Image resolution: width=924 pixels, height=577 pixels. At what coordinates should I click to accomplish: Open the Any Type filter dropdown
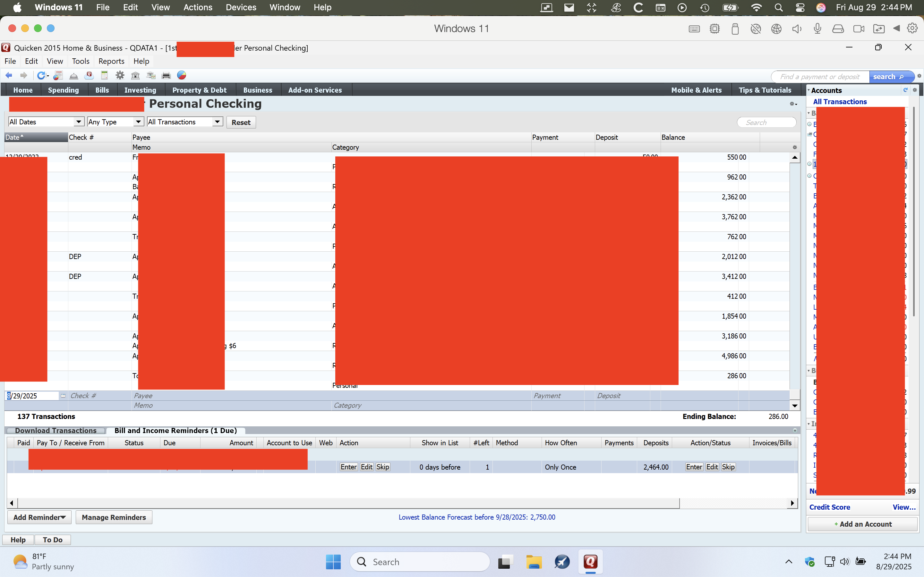click(138, 122)
